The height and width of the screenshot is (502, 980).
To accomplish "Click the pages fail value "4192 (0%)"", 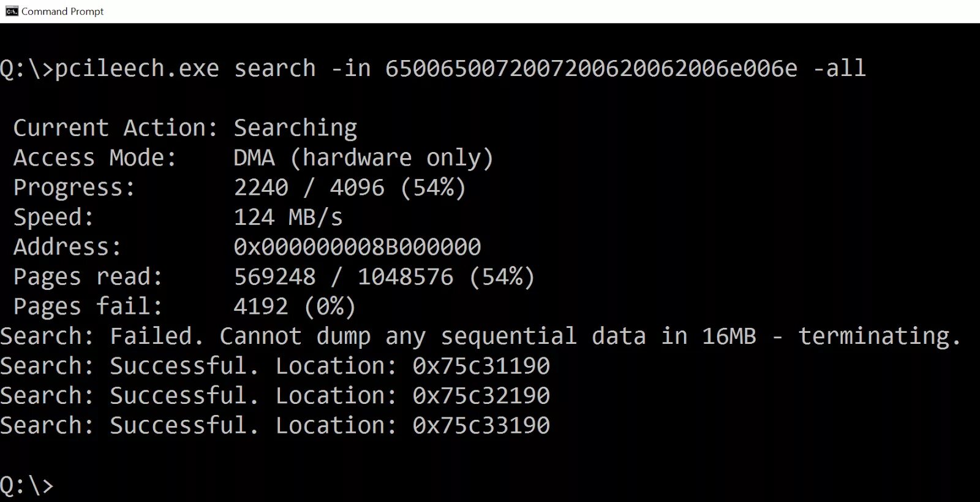I will (x=295, y=306).
